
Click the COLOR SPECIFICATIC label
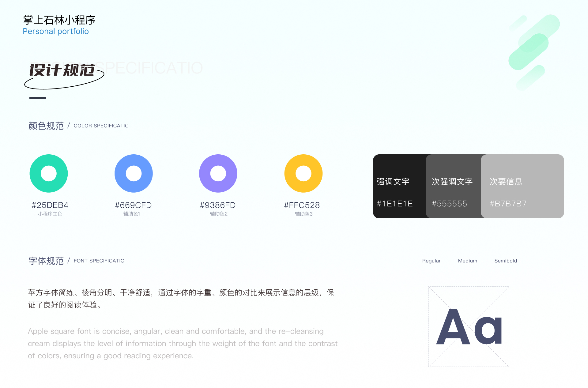coord(101,126)
